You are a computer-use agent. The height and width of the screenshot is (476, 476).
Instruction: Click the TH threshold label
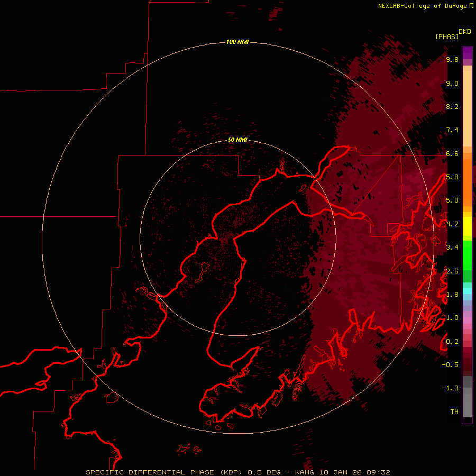[454, 412]
